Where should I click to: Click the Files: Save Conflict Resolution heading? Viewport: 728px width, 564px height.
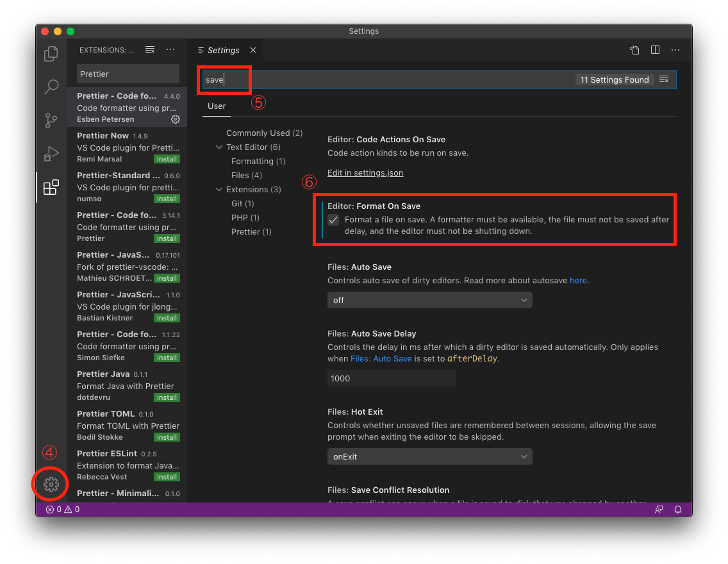pyautogui.click(x=388, y=490)
